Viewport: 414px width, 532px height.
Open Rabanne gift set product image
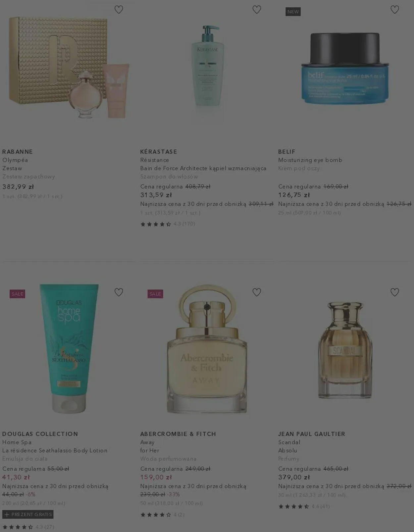pyautogui.click(x=69, y=68)
